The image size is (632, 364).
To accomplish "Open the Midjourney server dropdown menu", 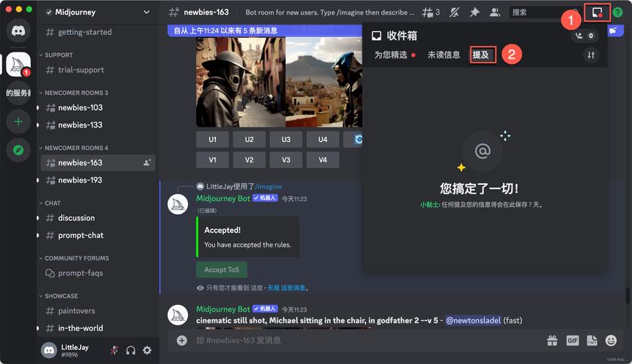I will pos(147,12).
